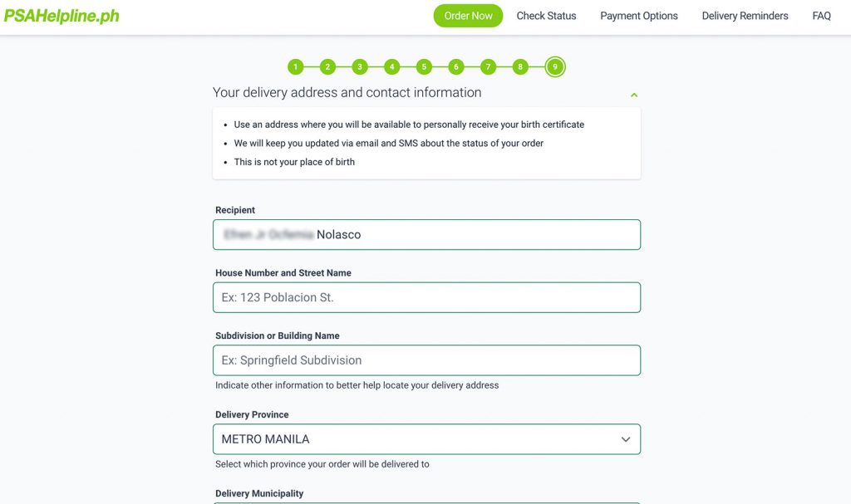The height and width of the screenshot is (504, 851).
Task: Open Payment Options menu item
Action: pyautogui.click(x=639, y=16)
